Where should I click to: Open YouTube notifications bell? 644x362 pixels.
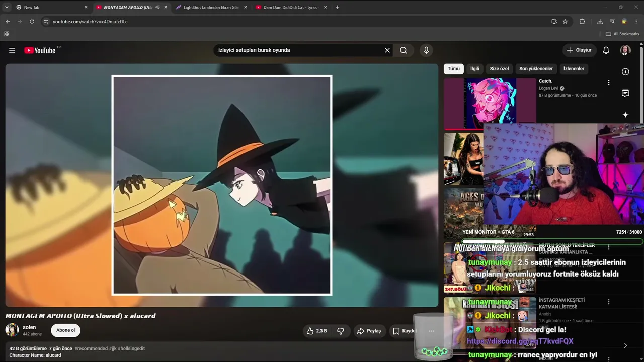606,50
